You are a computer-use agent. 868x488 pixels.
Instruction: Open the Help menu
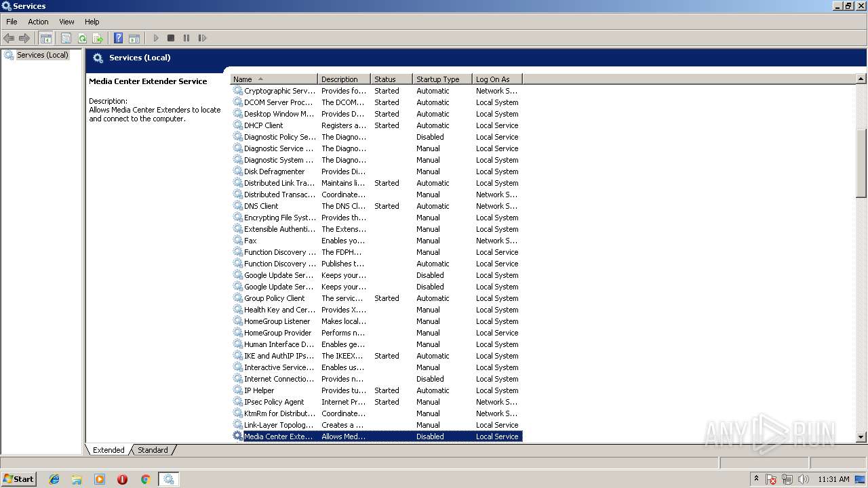click(92, 22)
